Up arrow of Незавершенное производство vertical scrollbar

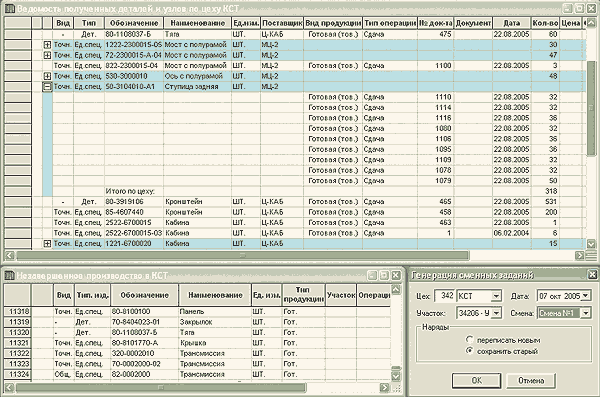396,289
